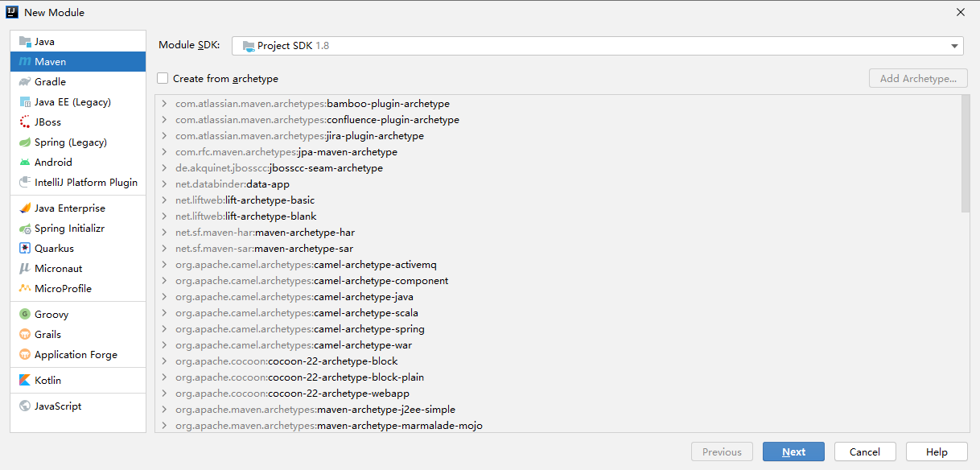The height and width of the screenshot is (470, 980).
Task: Select the maven-archetype-j2ee-simple row
Action: [x=558, y=410]
